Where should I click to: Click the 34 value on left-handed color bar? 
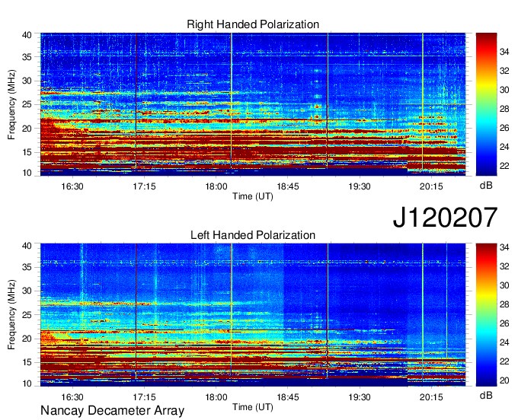(x=504, y=247)
